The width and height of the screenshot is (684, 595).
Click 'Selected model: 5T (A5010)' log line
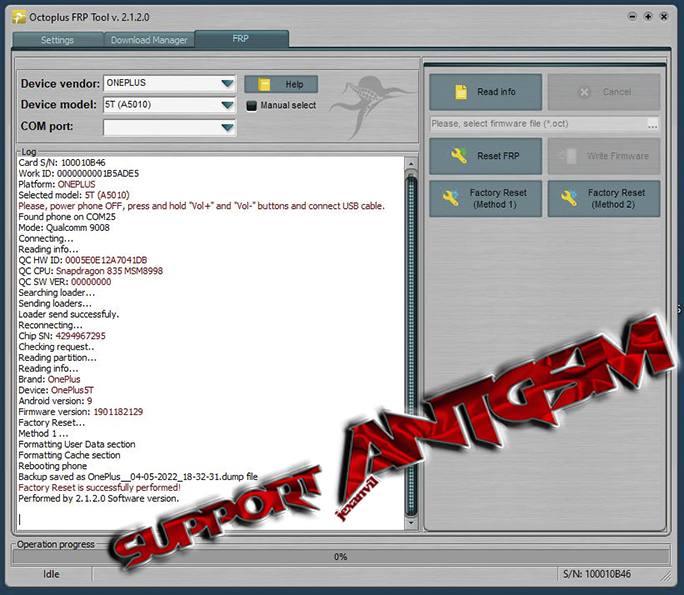74,195
